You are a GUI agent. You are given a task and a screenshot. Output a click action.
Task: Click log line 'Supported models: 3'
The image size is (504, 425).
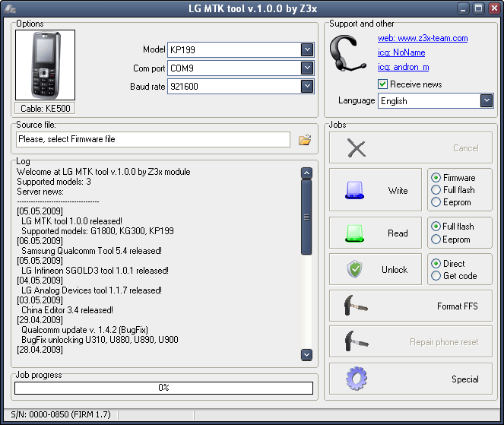54,182
